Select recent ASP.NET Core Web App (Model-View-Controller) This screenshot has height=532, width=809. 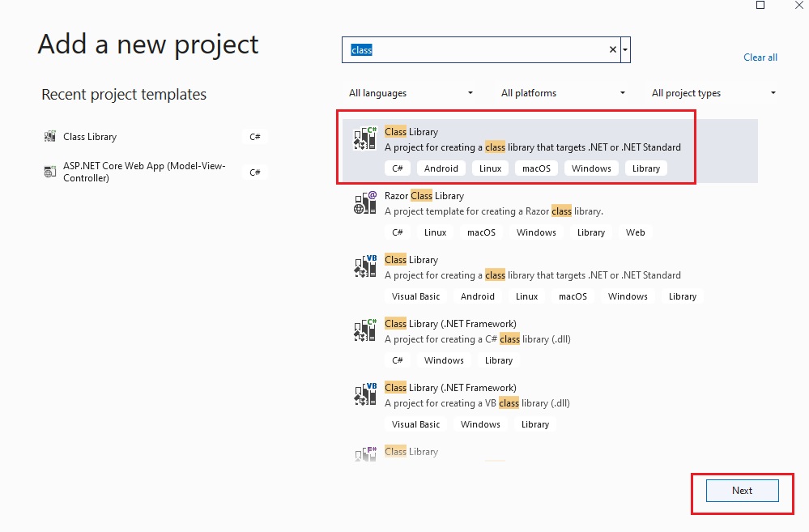(x=154, y=172)
